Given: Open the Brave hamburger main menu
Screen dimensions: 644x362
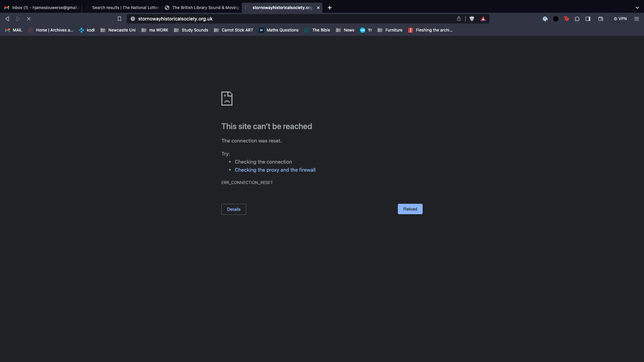Looking at the screenshot, I should point(637,19).
